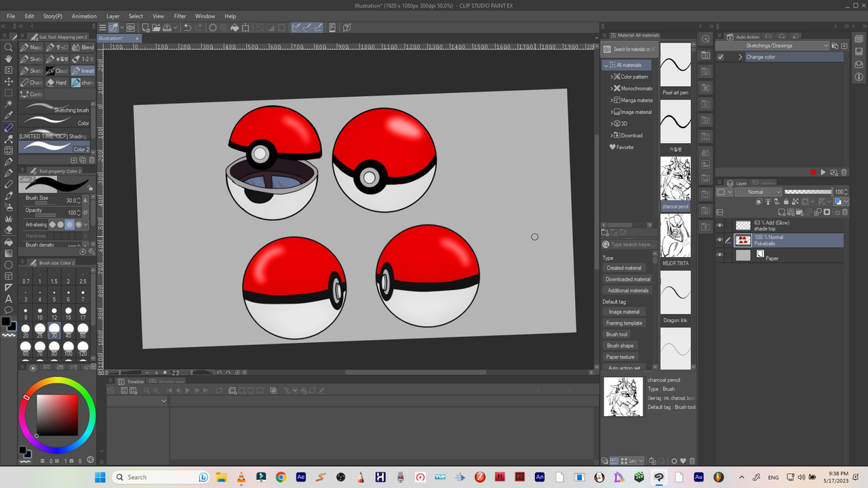Select no anti-aliasing option
This screenshot has height=488, width=868.
[52, 224]
